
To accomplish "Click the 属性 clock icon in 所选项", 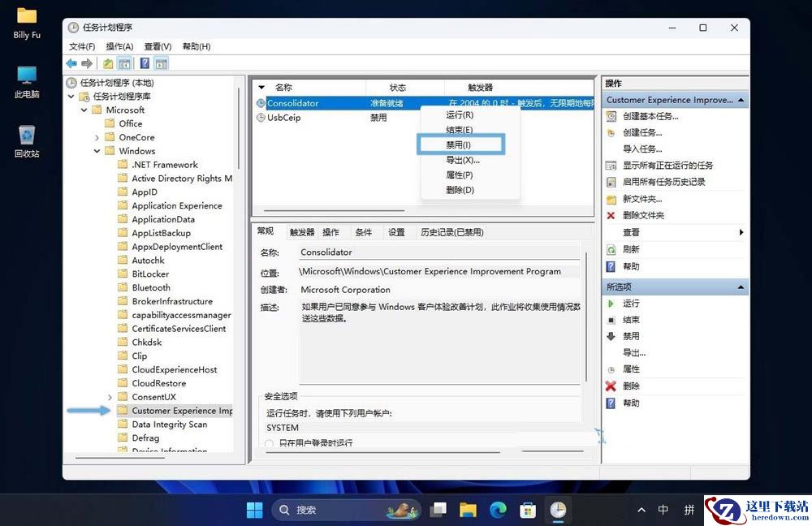I will tap(611, 369).
